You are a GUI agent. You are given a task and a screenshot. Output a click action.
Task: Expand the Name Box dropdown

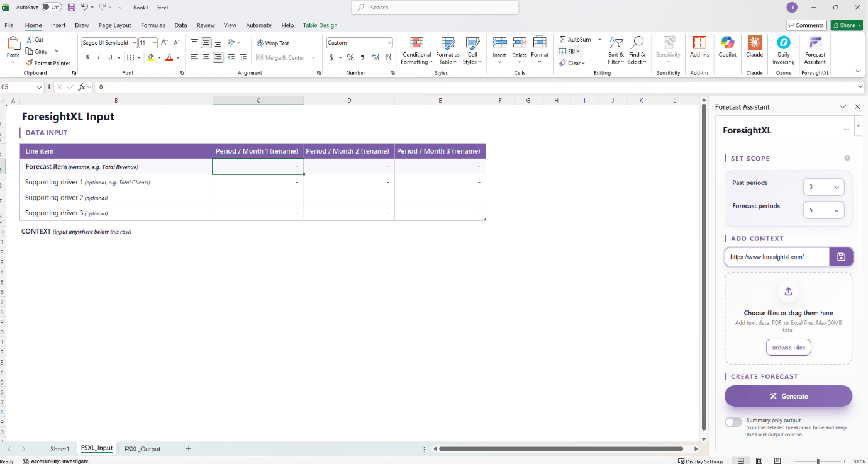40,87
